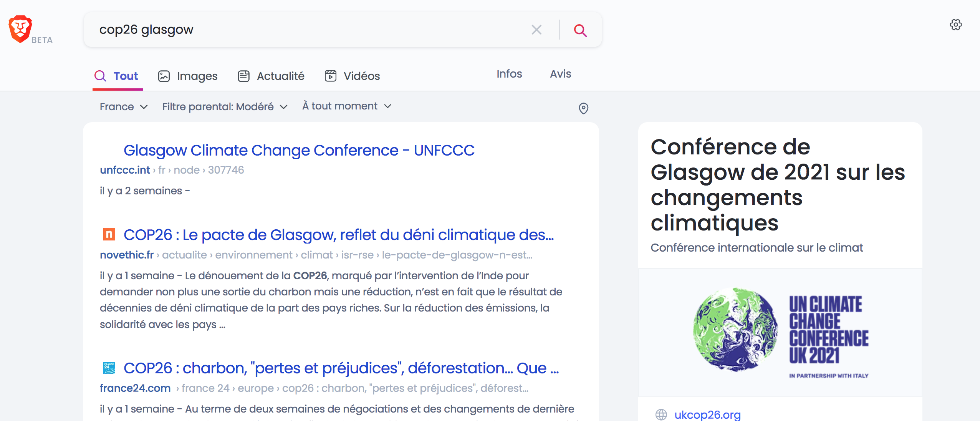Image resolution: width=980 pixels, height=421 pixels.
Task: Open the Filtre parental dropdown
Action: click(x=225, y=107)
